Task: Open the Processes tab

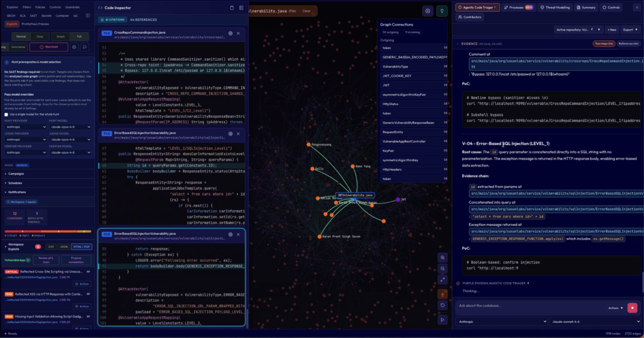Action: 518,8
